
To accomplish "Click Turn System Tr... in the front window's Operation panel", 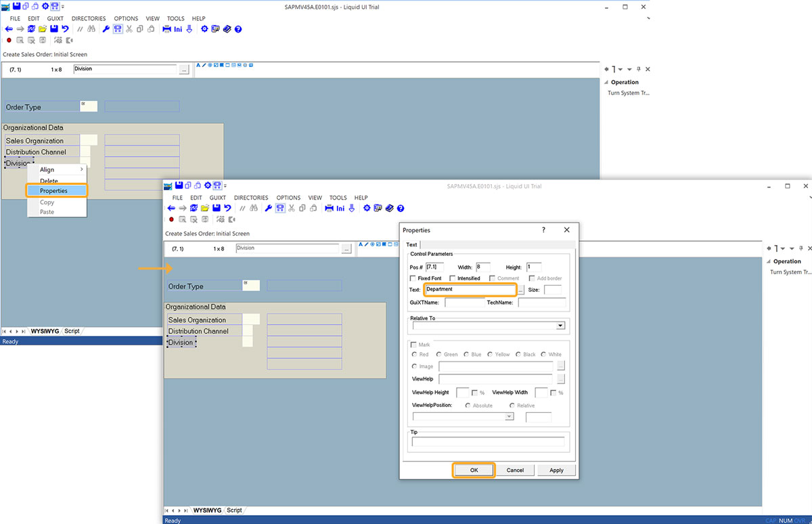I will 790,272.
